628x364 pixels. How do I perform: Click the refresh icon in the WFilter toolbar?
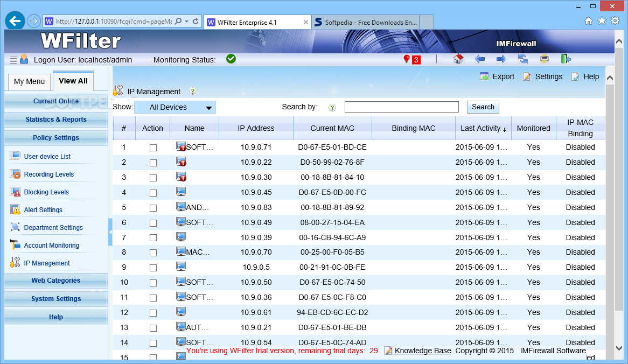522,59
